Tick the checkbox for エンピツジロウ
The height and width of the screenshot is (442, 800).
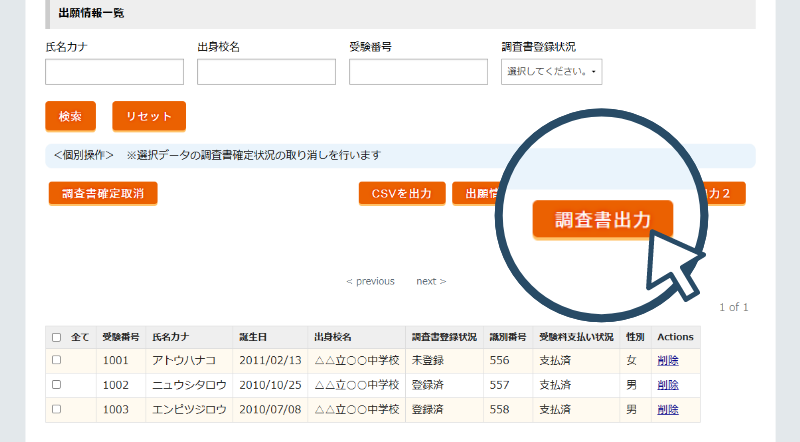(x=56, y=410)
